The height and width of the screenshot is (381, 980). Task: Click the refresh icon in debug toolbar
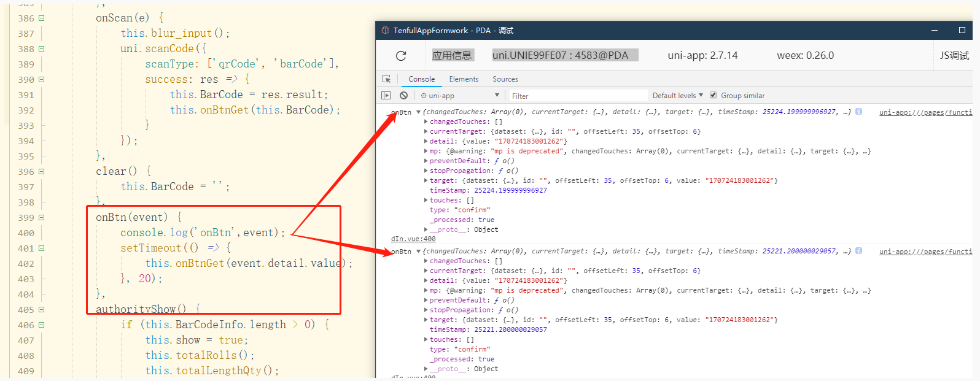click(x=401, y=56)
